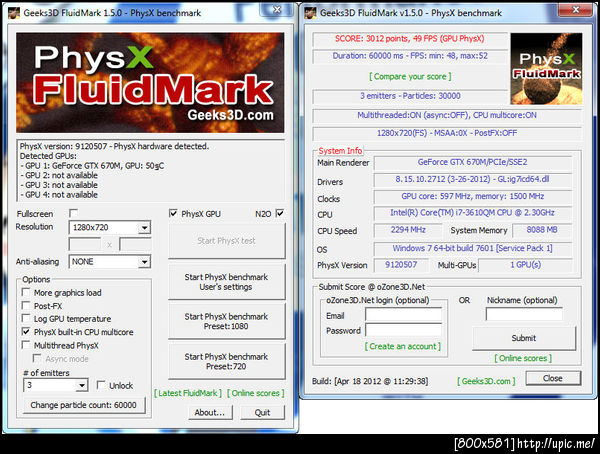Click the PhysX version: 9120507 line
The height and width of the screenshot is (454, 600).
(x=114, y=146)
